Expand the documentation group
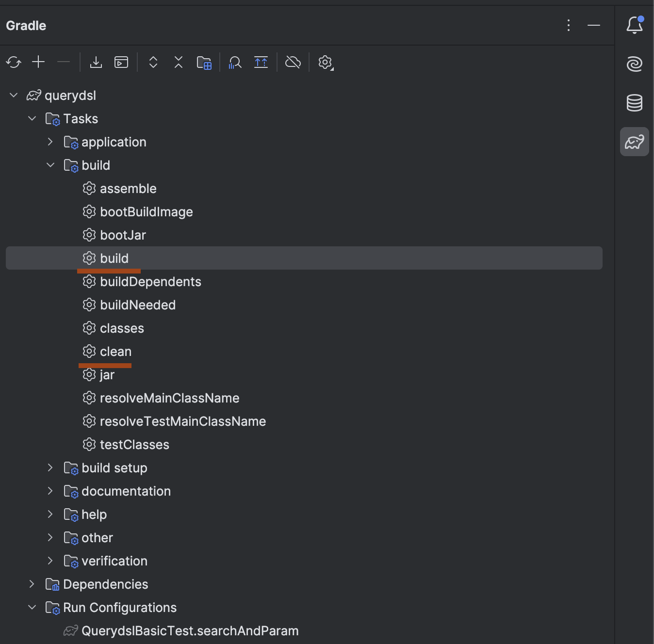 click(50, 491)
